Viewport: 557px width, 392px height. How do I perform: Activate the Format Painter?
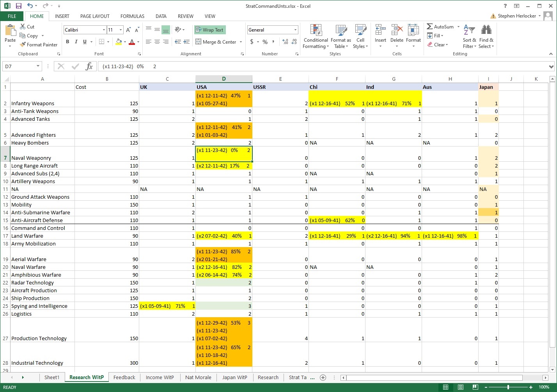pos(39,44)
